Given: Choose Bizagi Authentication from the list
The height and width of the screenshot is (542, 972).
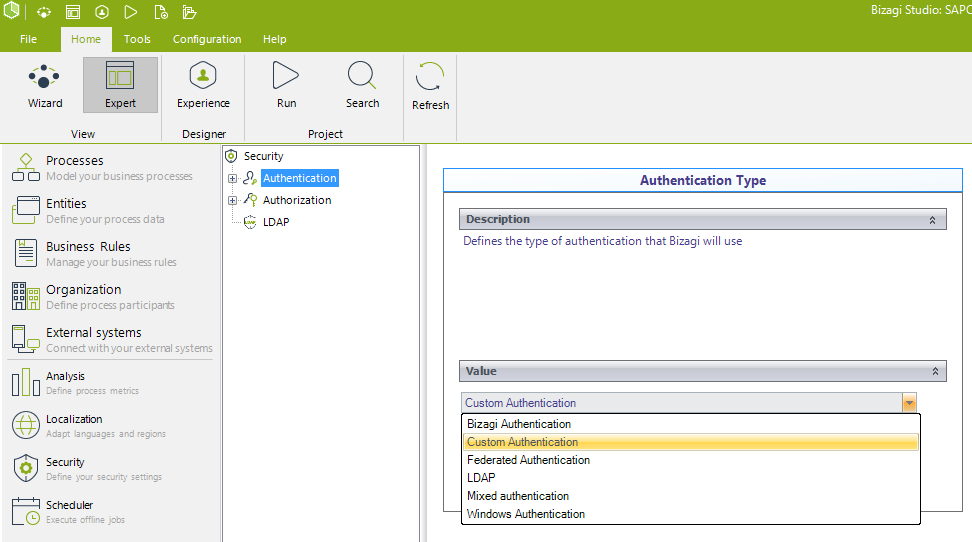Looking at the screenshot, I should [691, 424].
